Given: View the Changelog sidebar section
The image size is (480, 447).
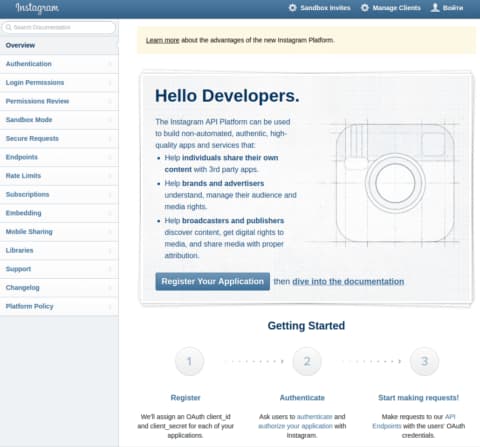Looking at the screenshot, I should 59,288.
